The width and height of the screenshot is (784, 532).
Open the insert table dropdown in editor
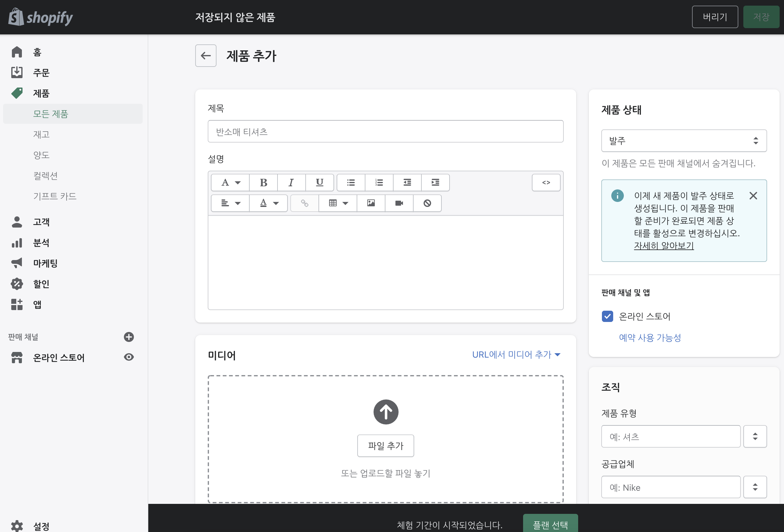(338, 203)
